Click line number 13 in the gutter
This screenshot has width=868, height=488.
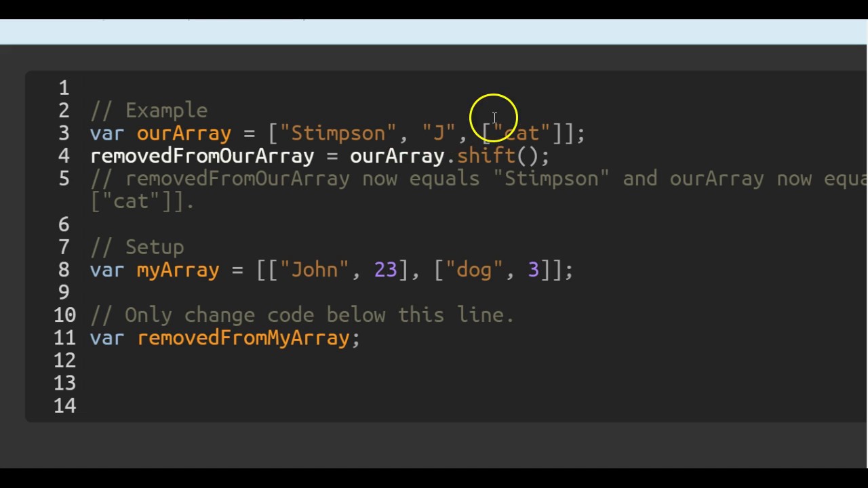[x=65, y=383]
